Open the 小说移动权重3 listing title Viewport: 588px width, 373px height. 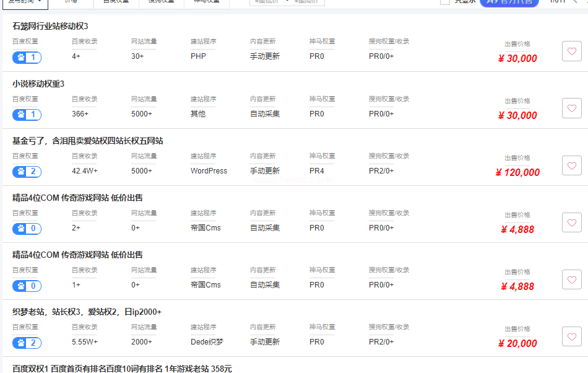click(38, 84)
